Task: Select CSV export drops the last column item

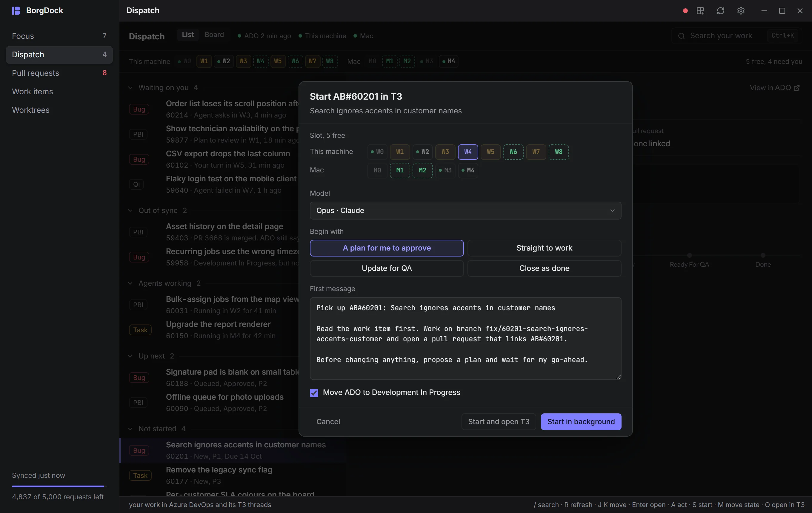Action: pos(233,159)
